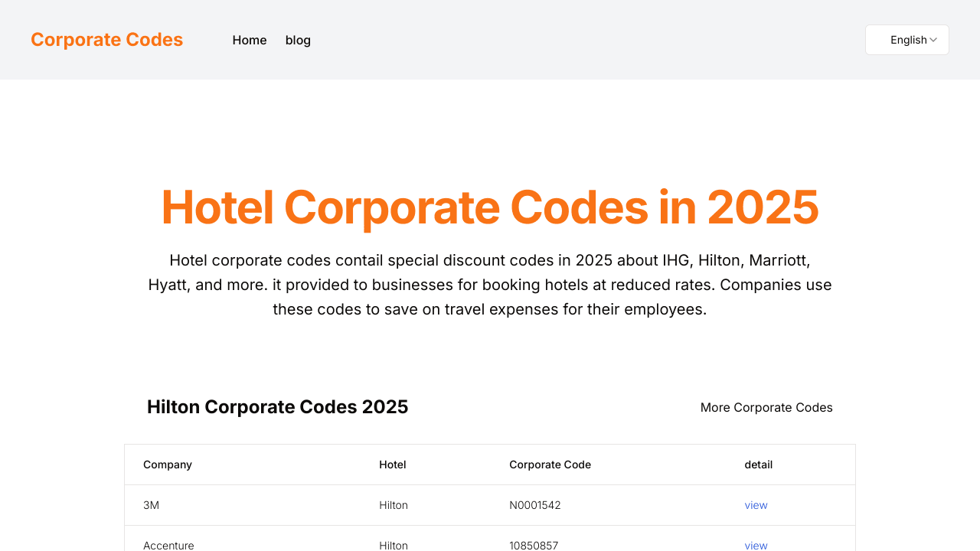The image size is (980, 551).
Task: Click the Hotel Corporate Codes in 2025 title
Action: 489,207
